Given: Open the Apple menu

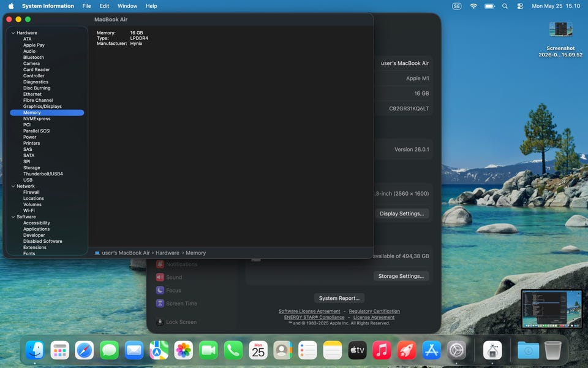Looking at the screenshot, I should [11, 6].
